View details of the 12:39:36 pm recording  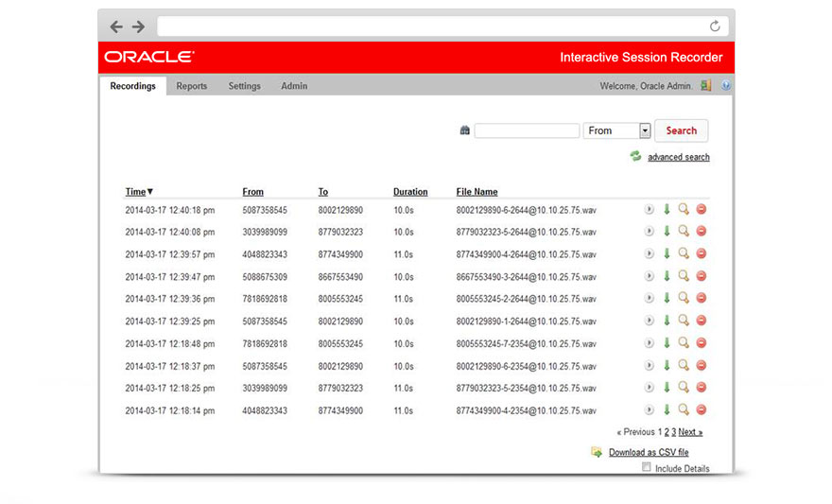click(684, 298)
